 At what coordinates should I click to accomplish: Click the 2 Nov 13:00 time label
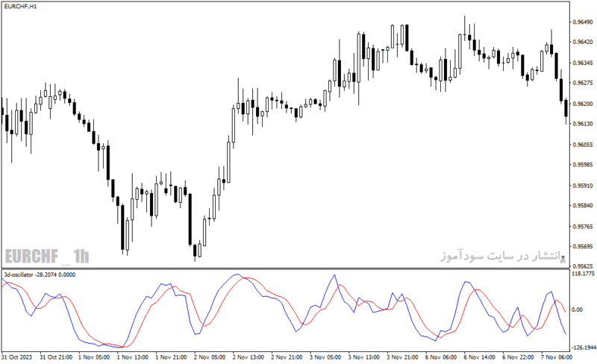249,357
